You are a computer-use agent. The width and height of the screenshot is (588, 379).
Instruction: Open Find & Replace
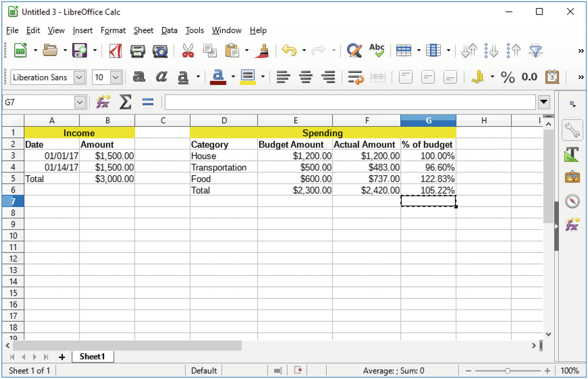(x=354, y=51)
